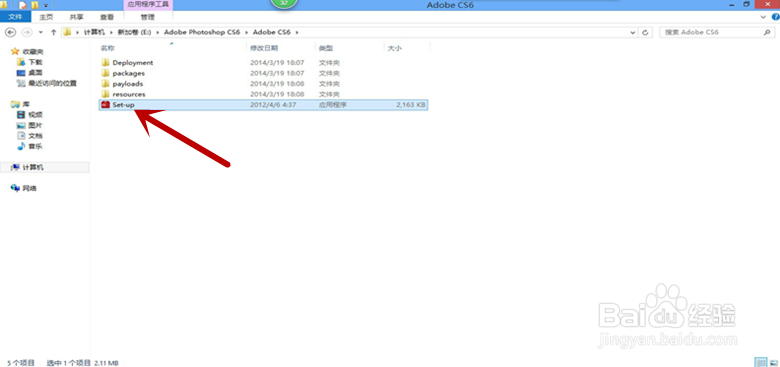Open 下载 in the navigation pane
This screenshot has width=780, height=367.
(x=35, y=62)
